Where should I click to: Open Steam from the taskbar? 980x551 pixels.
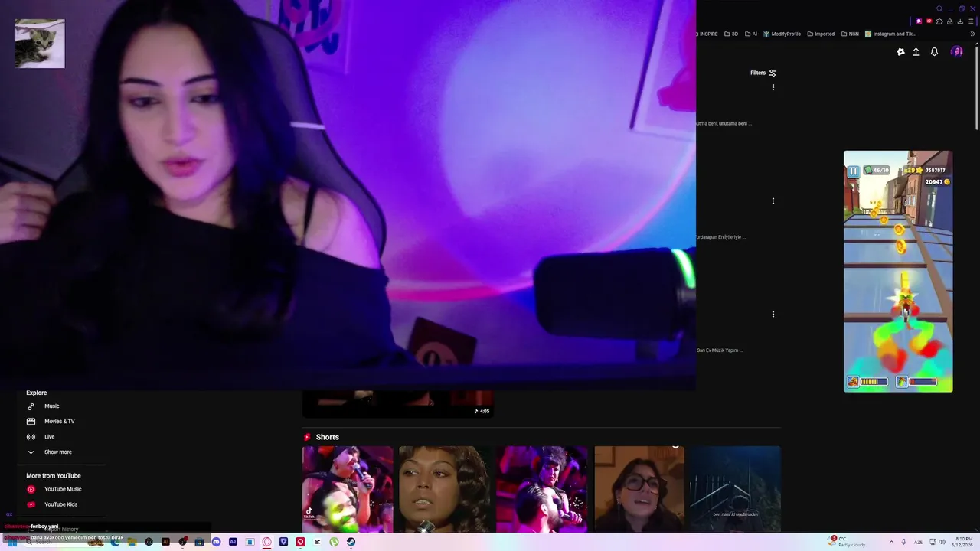tap(351, 542)
